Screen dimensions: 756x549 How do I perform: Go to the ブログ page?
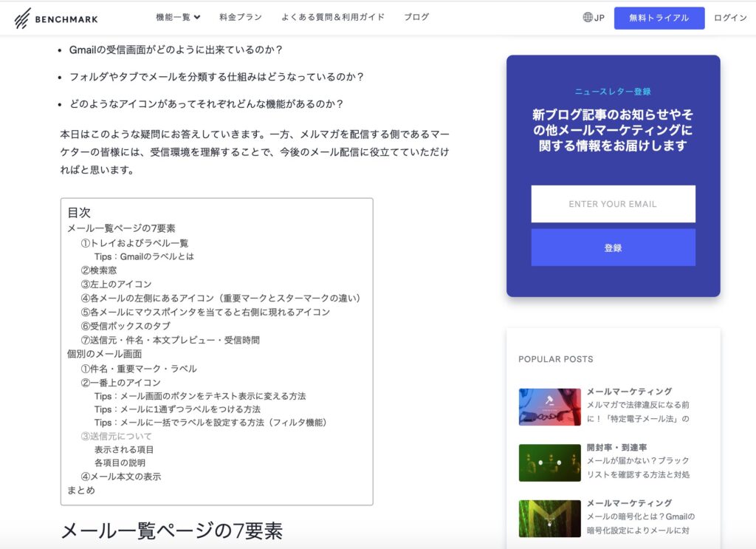pos(416,17)
